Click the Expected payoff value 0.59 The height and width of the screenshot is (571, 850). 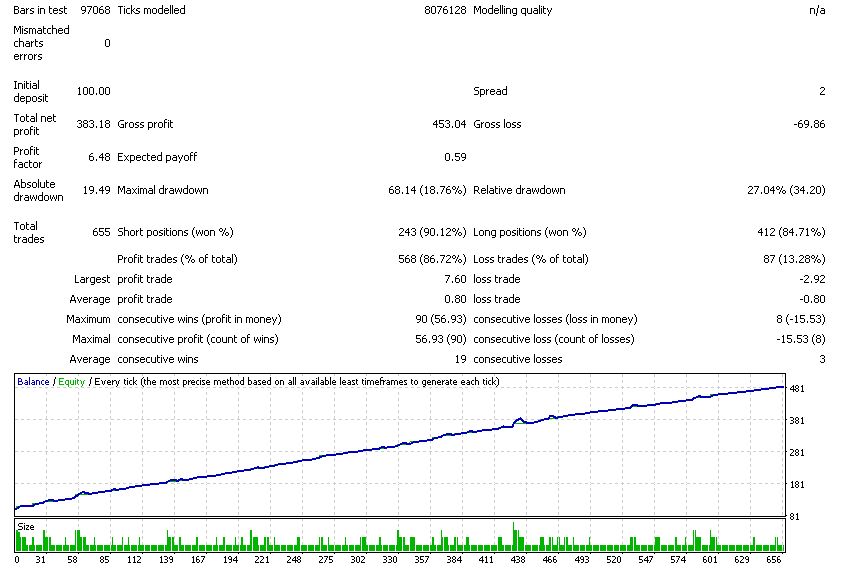[455, 157]
